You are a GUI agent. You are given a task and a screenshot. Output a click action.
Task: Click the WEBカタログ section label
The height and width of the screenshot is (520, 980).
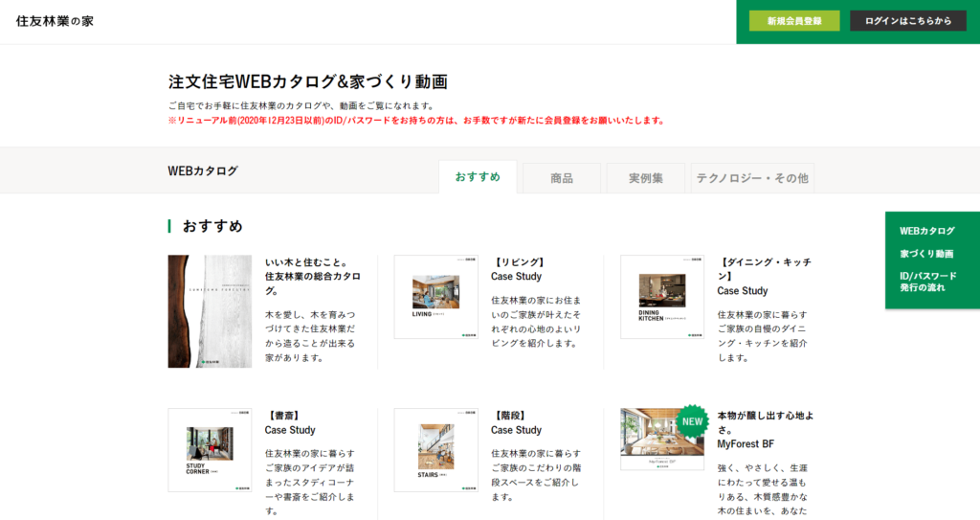coord(203,170)
